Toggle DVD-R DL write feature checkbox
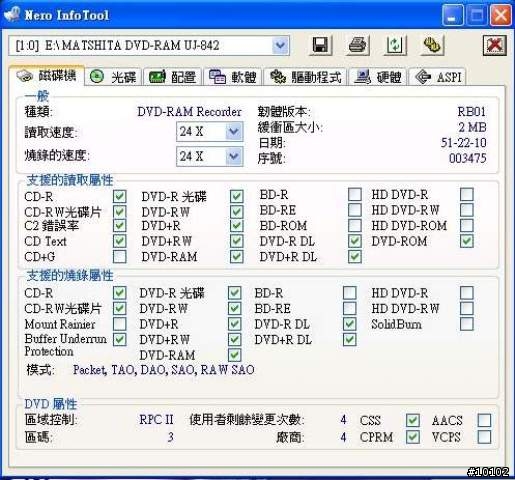 pos(350,324)
